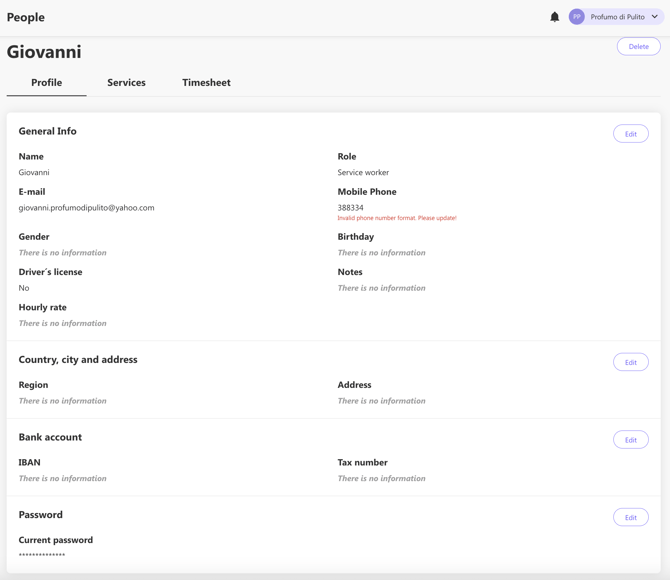The image size is (670, 580).
Task: Click the Notes label
Action: click(x=350, y=272)
